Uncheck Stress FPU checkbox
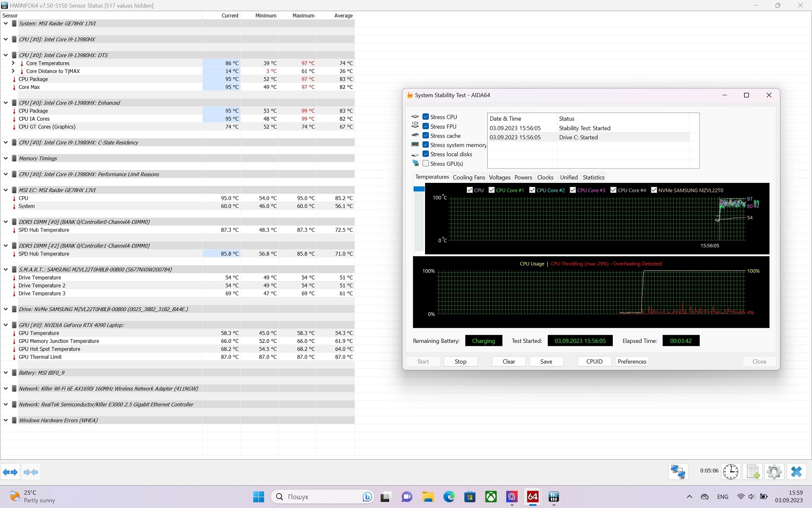Viewport: 812px width, 508px height. [x=426, y=126]
